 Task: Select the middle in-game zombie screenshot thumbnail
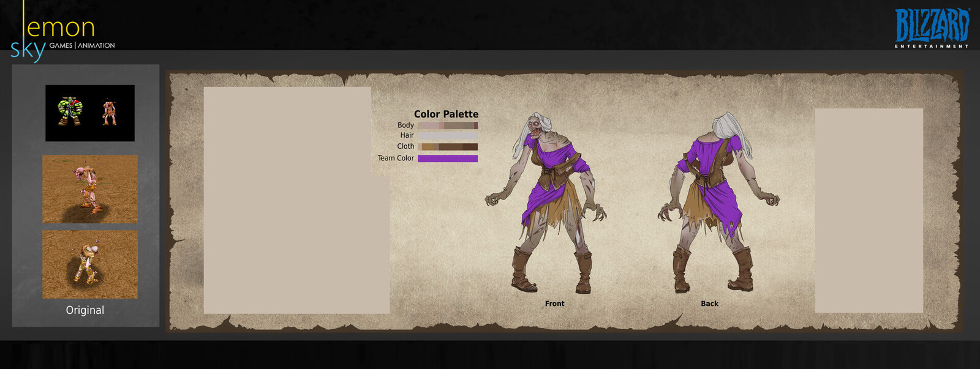coord(90,189)
